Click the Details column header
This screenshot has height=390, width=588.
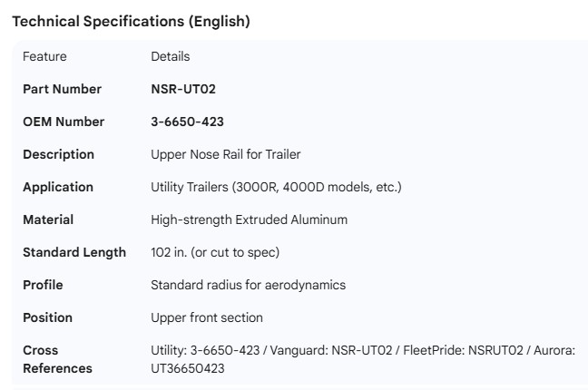(170, 56)
